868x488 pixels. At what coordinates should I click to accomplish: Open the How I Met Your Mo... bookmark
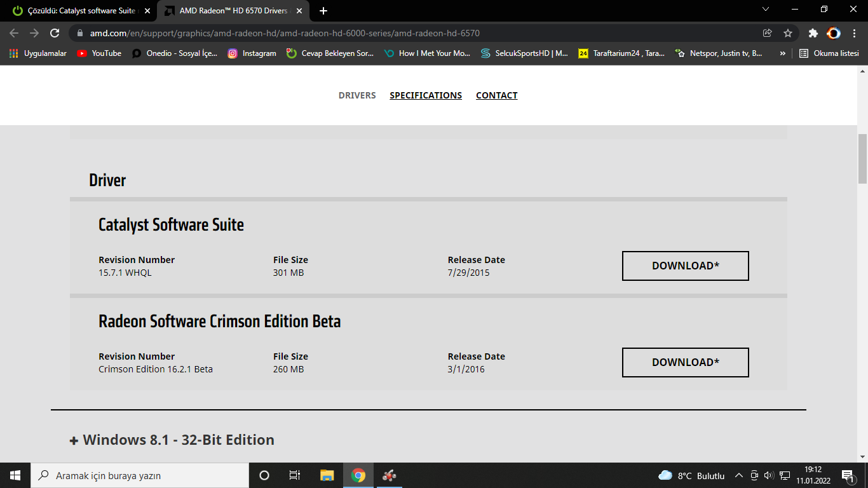coord(428,53)
